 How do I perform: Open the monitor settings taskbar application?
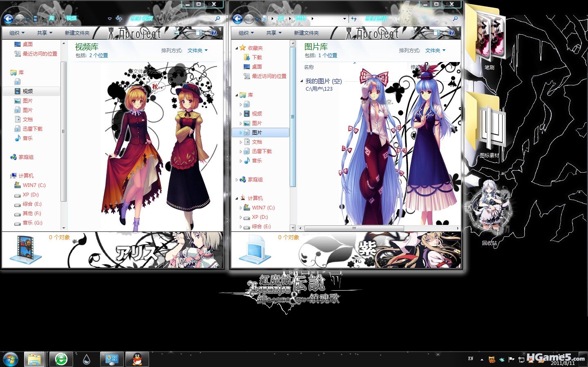click(x=112, y=359)
